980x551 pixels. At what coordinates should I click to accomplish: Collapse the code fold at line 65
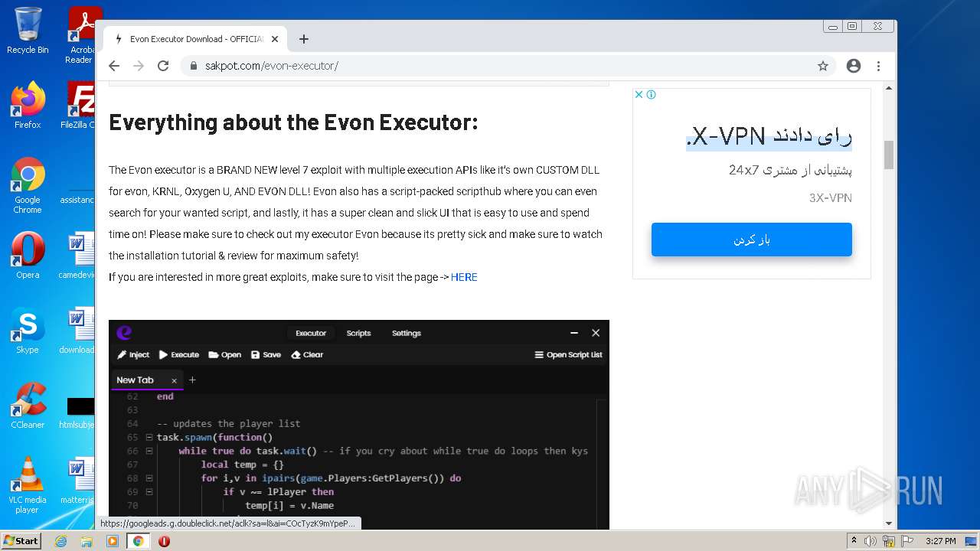point(149,438)
